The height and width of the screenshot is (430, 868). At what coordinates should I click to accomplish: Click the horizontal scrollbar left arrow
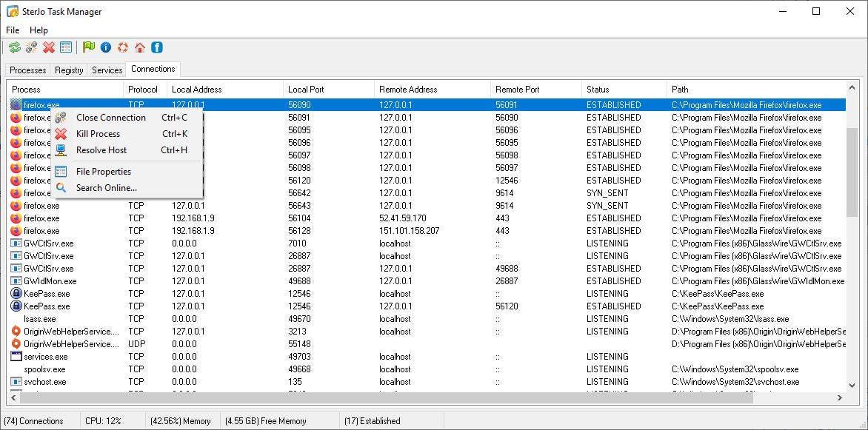pos(13,397)
